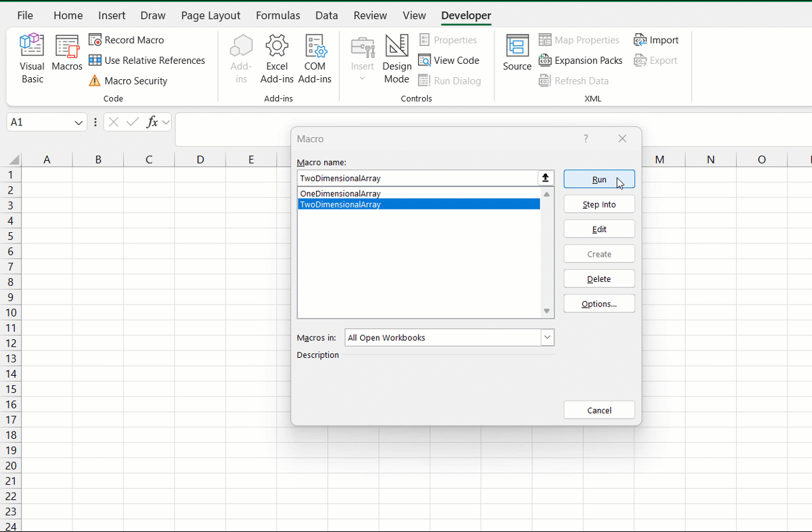Expand the Name Box dropdown

pos(79,122)
